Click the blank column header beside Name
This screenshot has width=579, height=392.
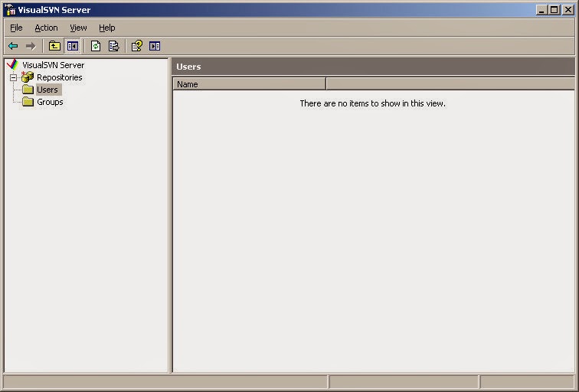point(450,84)
